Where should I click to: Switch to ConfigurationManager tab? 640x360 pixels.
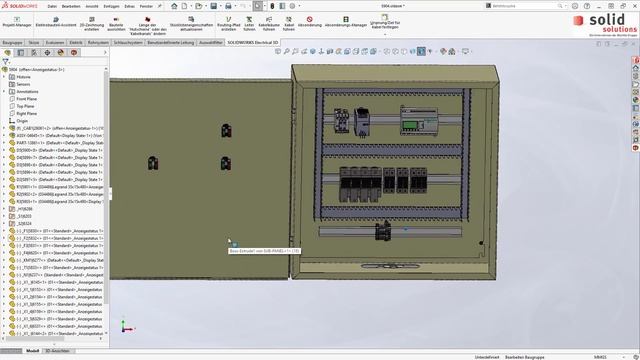34,53
